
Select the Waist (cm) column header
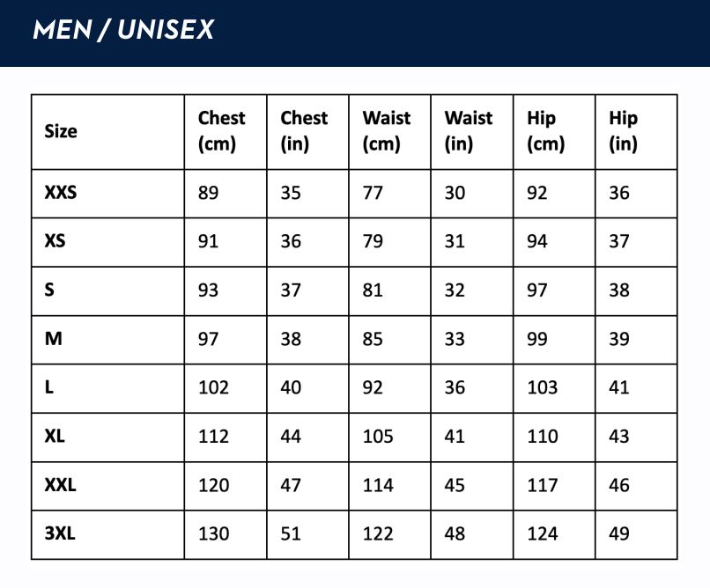point(386,131)
